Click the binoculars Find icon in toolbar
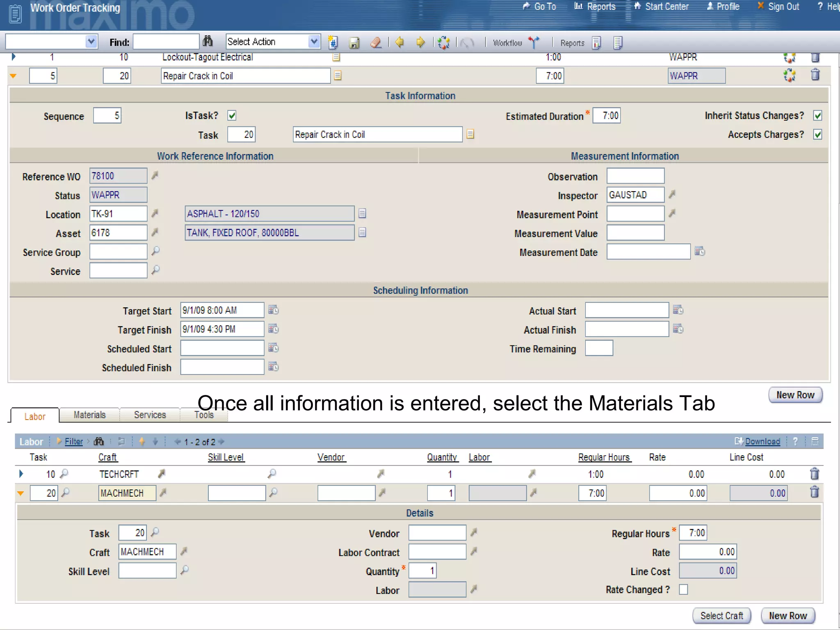Screen dimensions: 840x630 [x=208, y=41]
